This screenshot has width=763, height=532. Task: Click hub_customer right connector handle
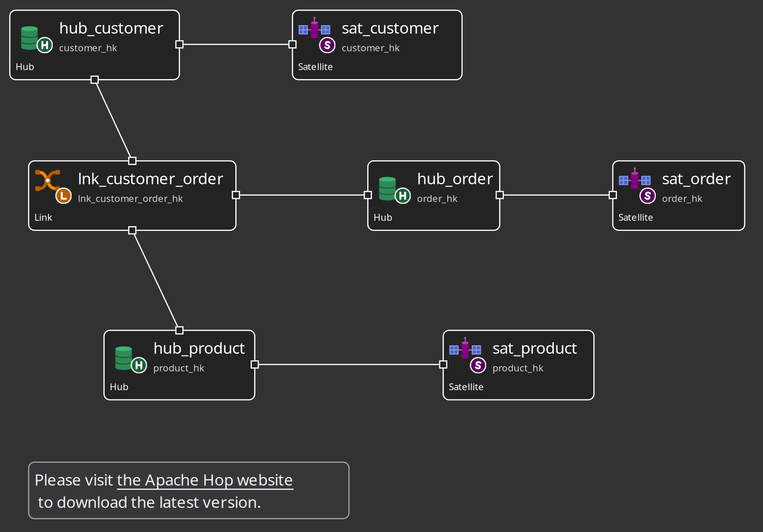coord(179,44)
